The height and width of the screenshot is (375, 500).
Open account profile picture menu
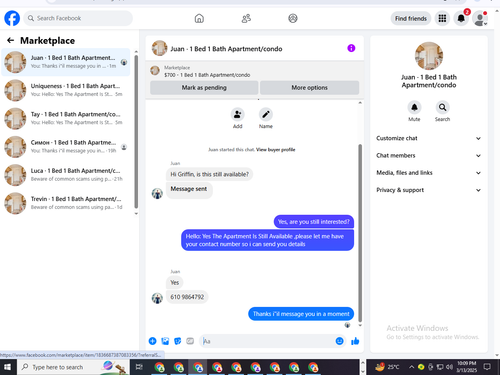pos(480,18)
